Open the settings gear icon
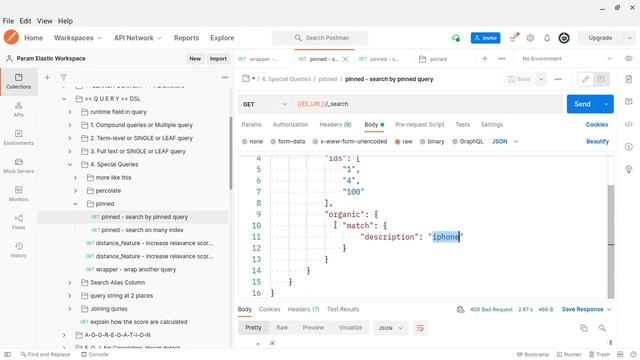Image resolution: width=640 pixels, height=360 pixels. 530,38
